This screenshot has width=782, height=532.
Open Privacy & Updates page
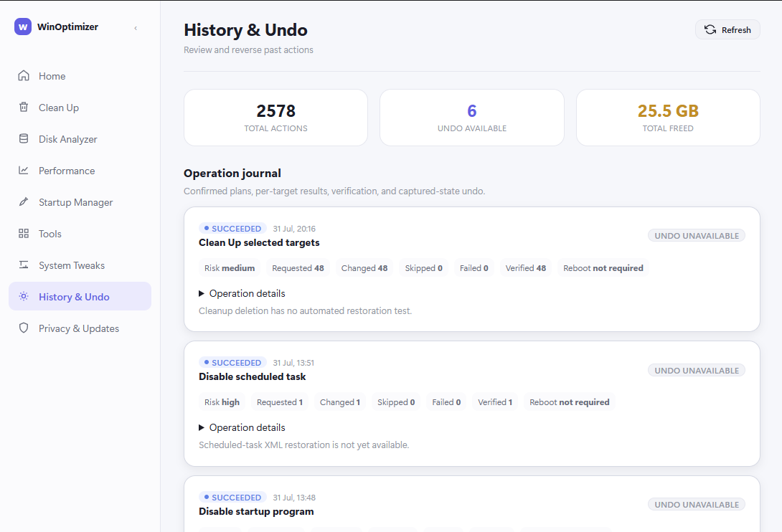[80, 328]
